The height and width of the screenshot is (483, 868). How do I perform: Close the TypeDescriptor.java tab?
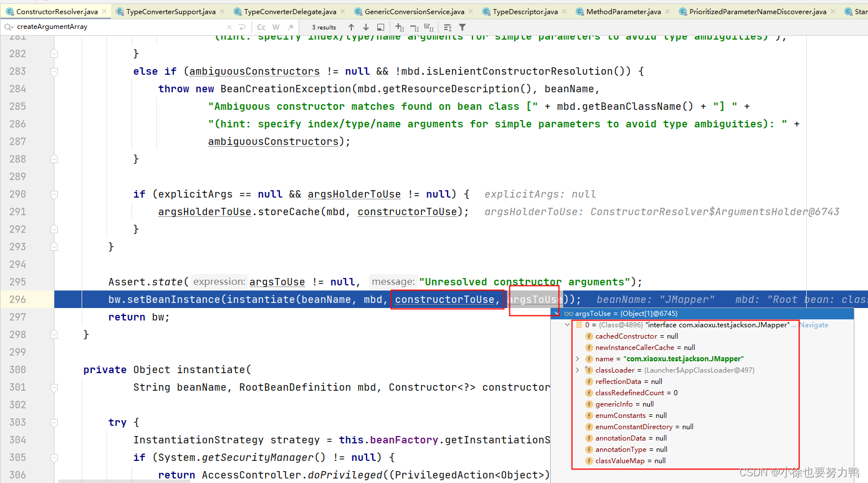564,11
